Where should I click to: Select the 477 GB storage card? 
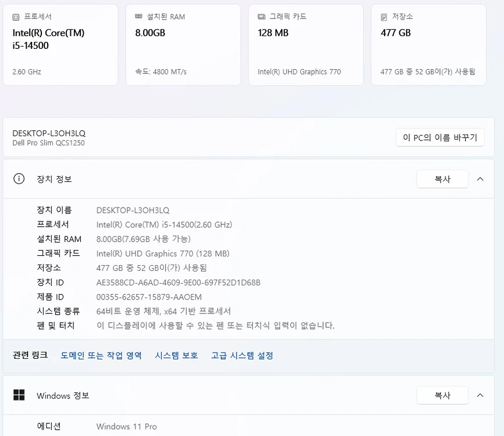(428, 45)
